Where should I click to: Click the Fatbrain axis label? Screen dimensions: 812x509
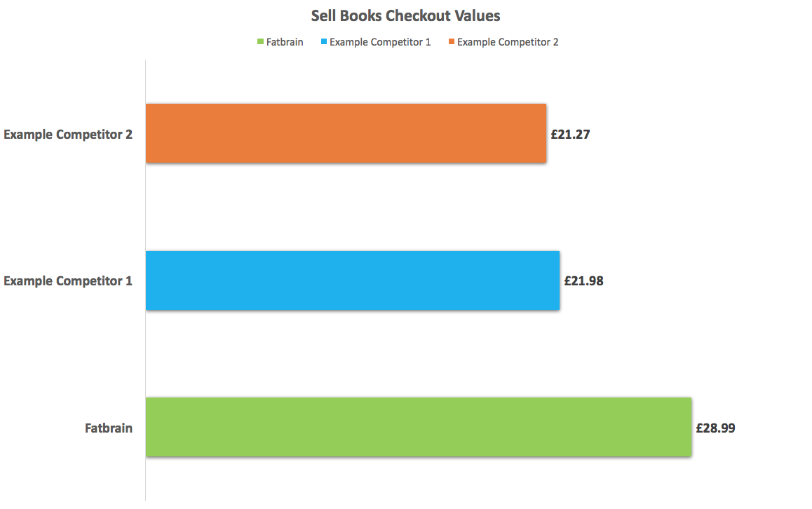[109, 428]
